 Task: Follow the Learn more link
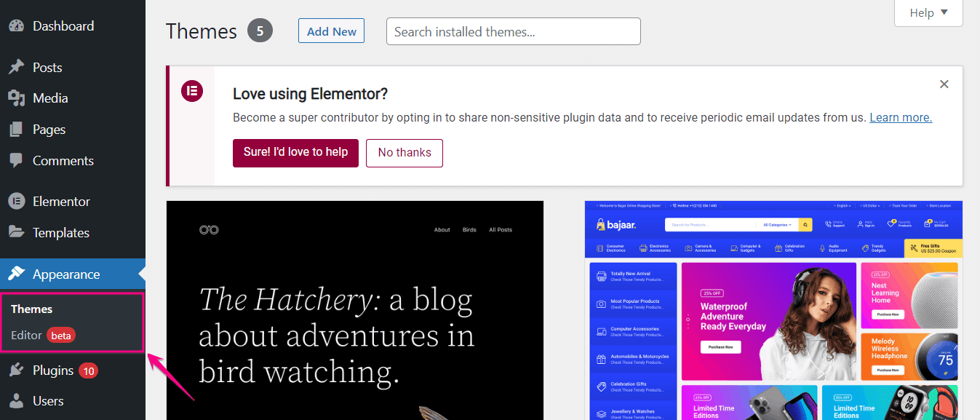click(901, 118)
